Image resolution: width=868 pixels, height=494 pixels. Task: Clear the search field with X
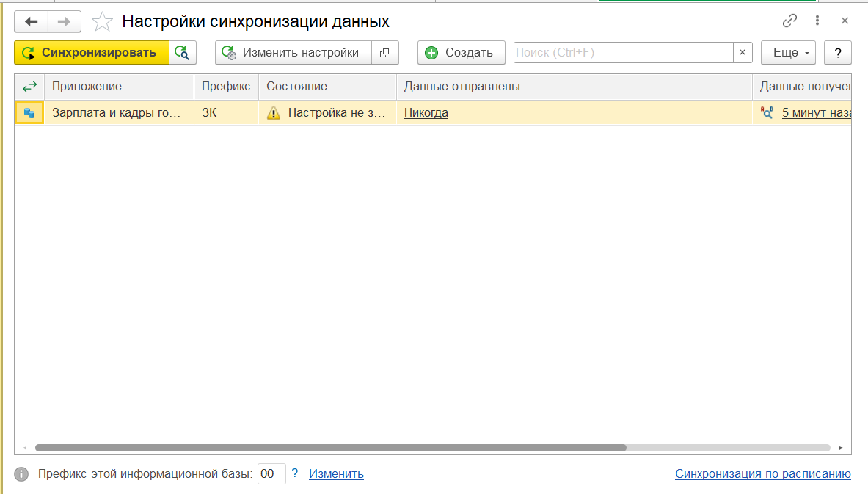pyautogui.click(x=743, y=53)
